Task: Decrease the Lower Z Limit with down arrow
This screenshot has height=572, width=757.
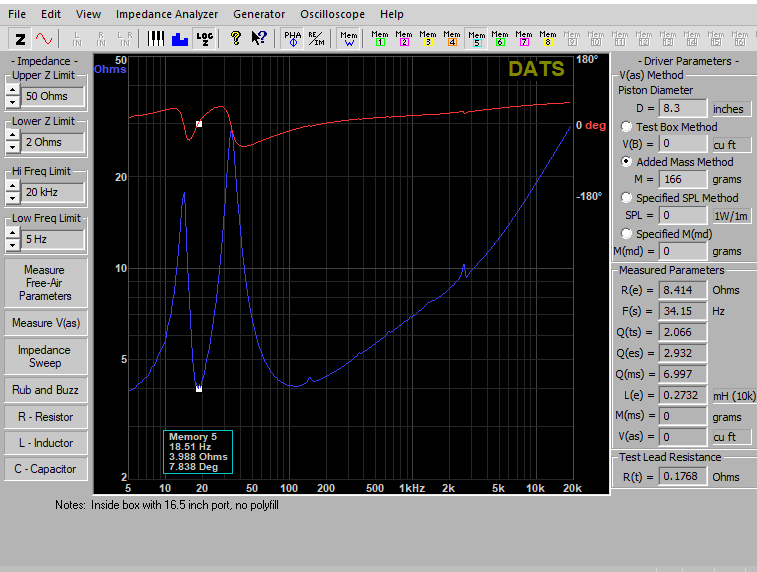Action: 13,148
